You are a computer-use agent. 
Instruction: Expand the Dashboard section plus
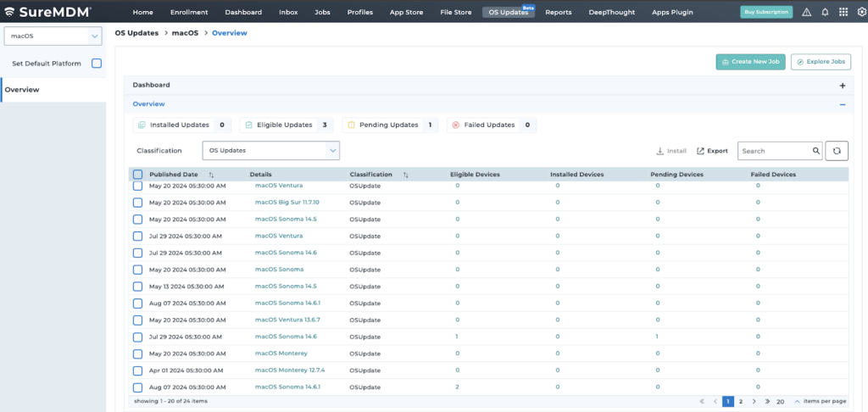point(843,86)
